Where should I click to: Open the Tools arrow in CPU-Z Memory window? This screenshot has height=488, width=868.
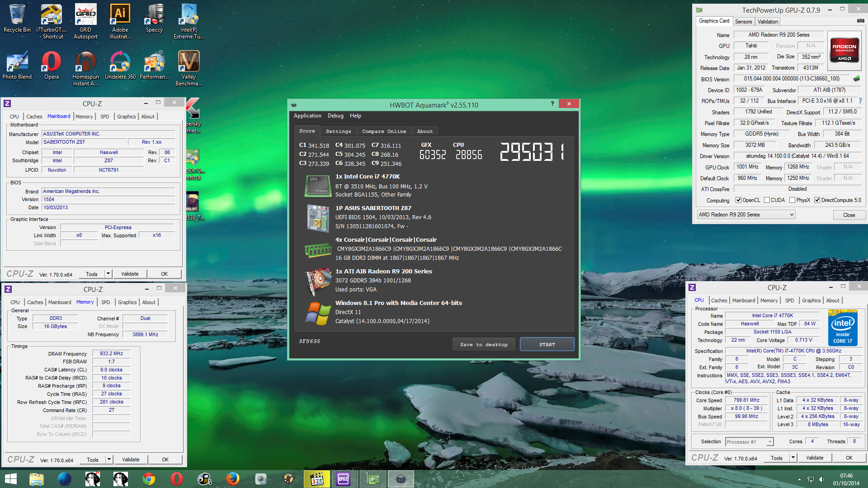(x=109, y=460)
